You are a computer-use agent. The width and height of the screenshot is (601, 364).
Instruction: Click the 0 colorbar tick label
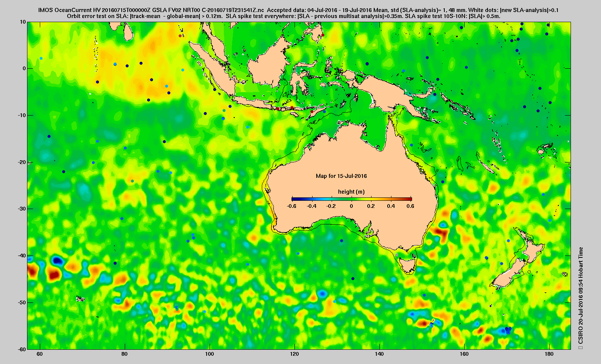pos(352,206)
